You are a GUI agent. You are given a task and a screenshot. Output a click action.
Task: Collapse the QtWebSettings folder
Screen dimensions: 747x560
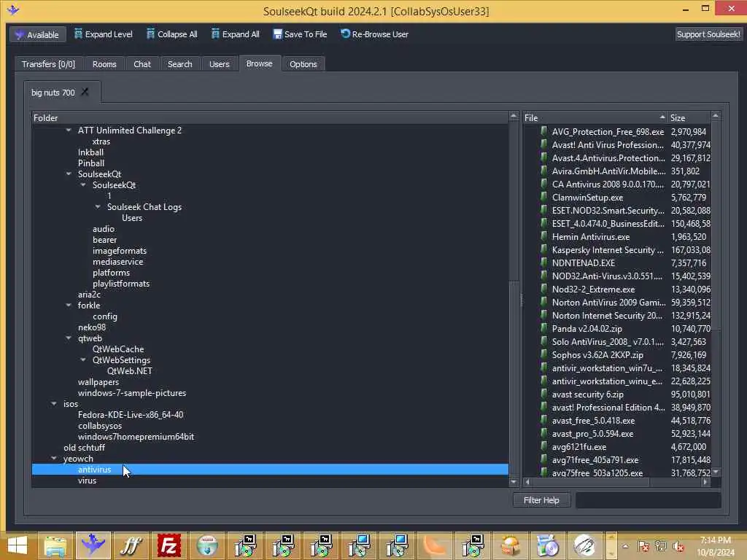83,360
